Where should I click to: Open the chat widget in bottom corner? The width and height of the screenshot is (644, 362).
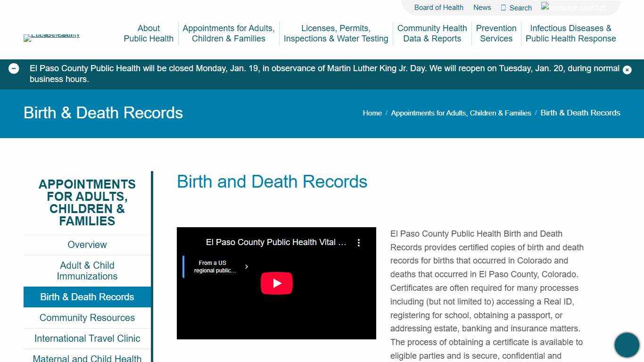click(627, 345)
